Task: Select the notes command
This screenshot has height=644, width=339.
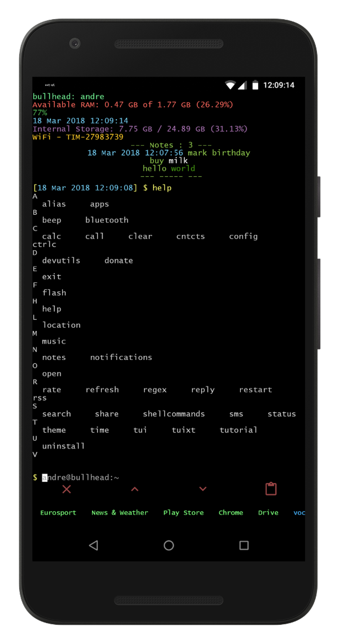Action: tap(54, 357)
